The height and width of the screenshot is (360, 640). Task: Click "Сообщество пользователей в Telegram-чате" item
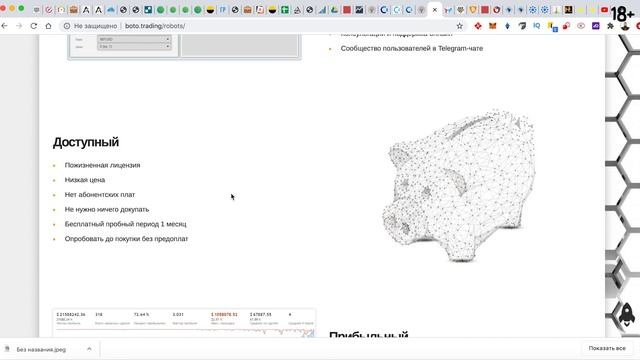(x=412, y=48)
